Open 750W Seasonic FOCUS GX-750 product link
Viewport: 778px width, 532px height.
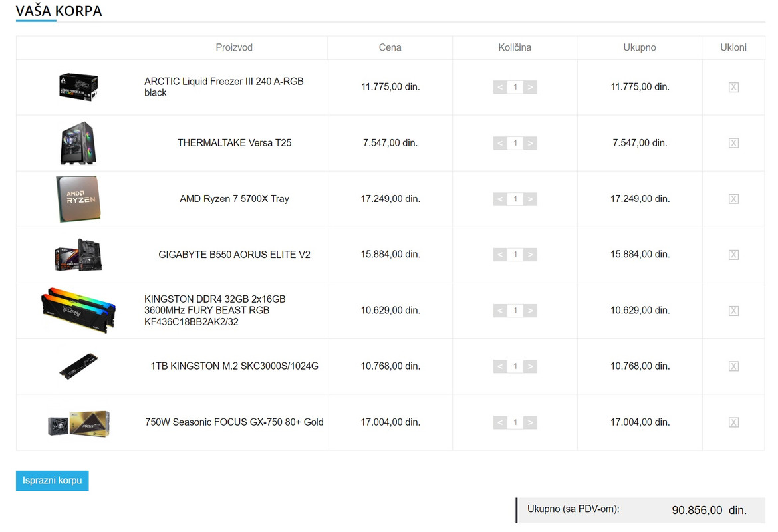click(234, 422)
